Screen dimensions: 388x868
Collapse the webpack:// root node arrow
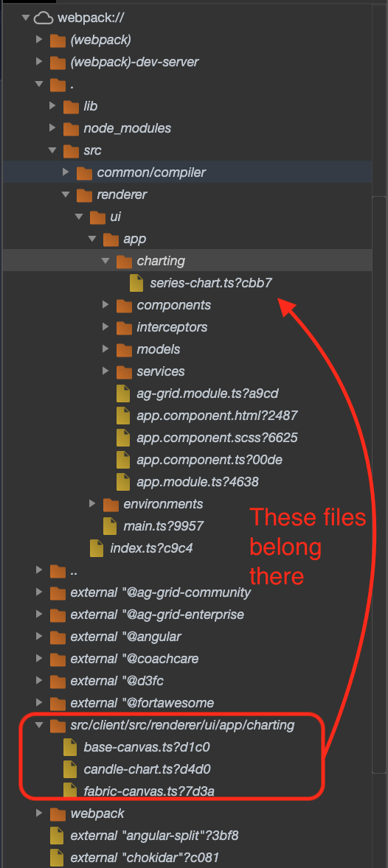click(25, 18)
